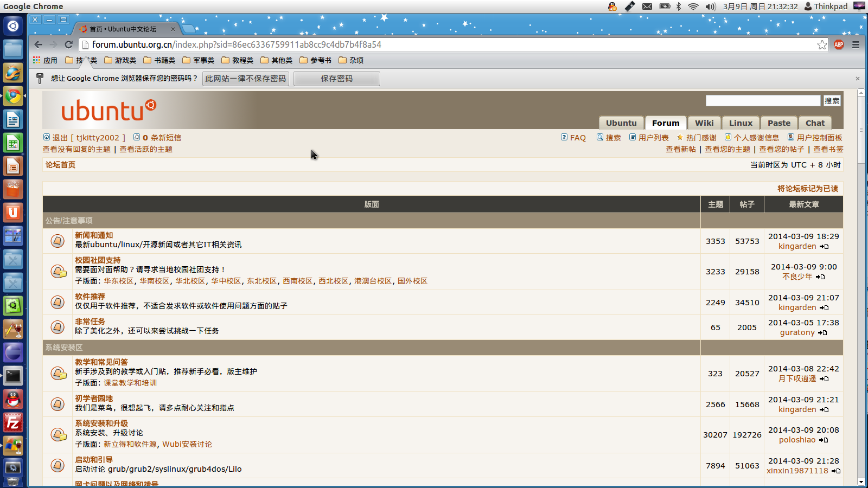The image size is (868, 488).
Task: Open the Chat tab
Action: tap(815, 123)
